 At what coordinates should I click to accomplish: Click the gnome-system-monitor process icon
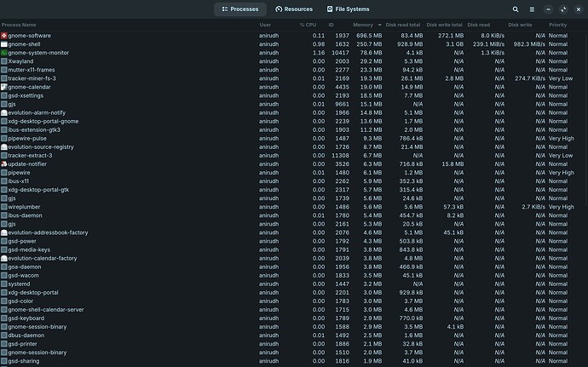point(4,53)
